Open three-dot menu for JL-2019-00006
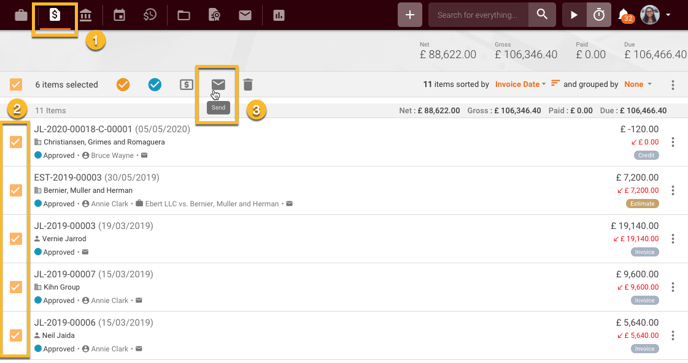Image resolution: width=688 pixels, height=363 pixels. [673, 335]
